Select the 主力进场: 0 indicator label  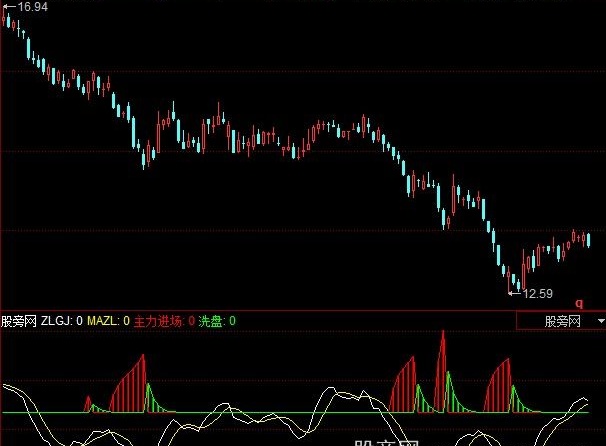click(x=164, y=321)
